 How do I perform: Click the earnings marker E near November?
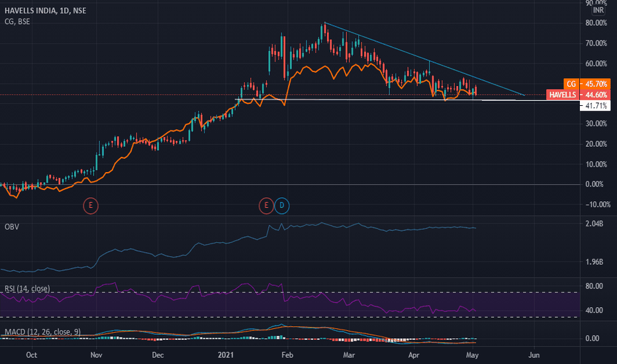91,205
